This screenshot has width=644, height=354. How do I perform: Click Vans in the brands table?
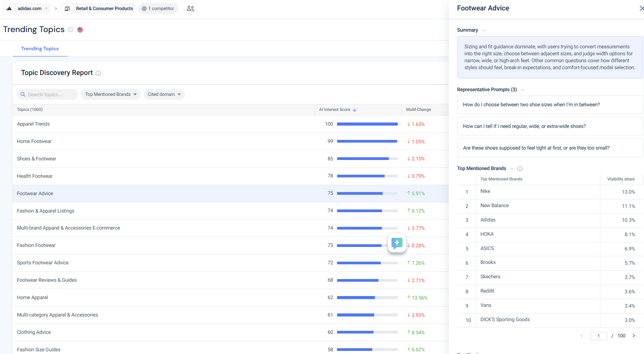pyautogui.click(x=486, y=305)
